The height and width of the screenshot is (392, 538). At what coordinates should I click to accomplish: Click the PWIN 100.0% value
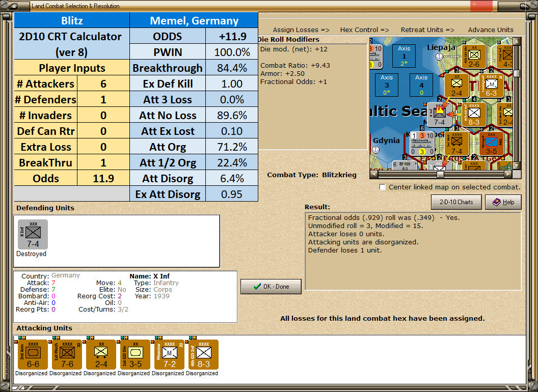(232, 52)
